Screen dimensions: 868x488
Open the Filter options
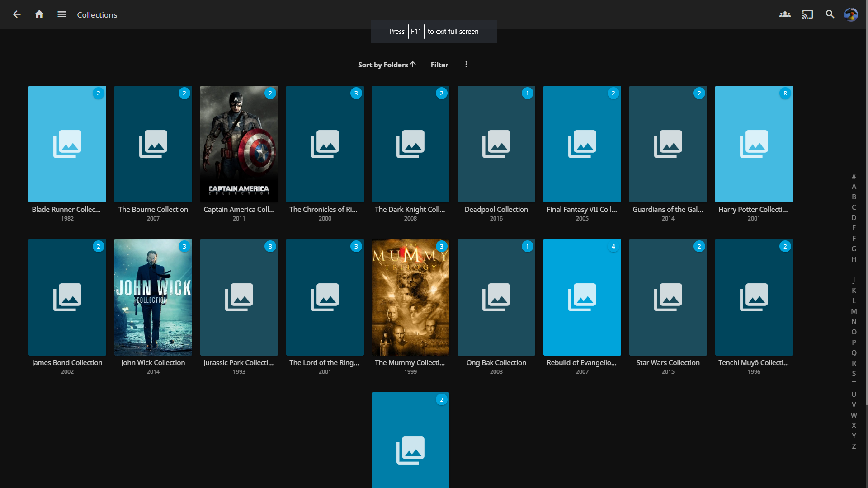click(439, 65)
